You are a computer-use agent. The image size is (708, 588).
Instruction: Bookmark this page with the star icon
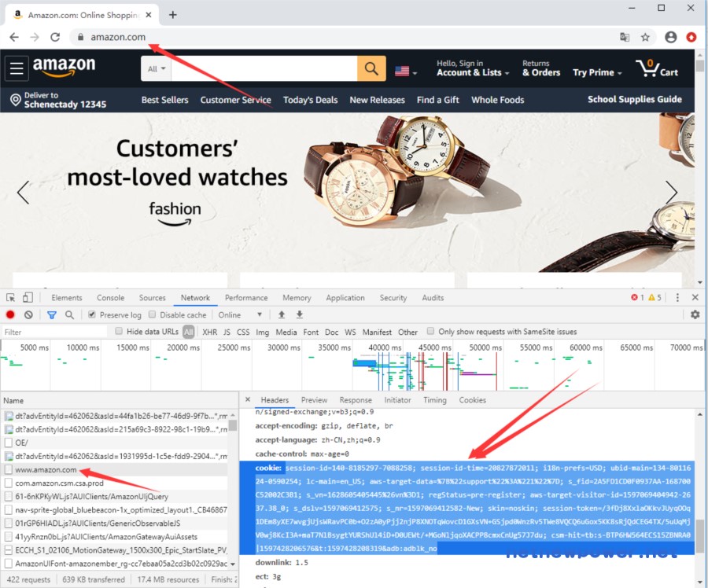tap(645, 37)
